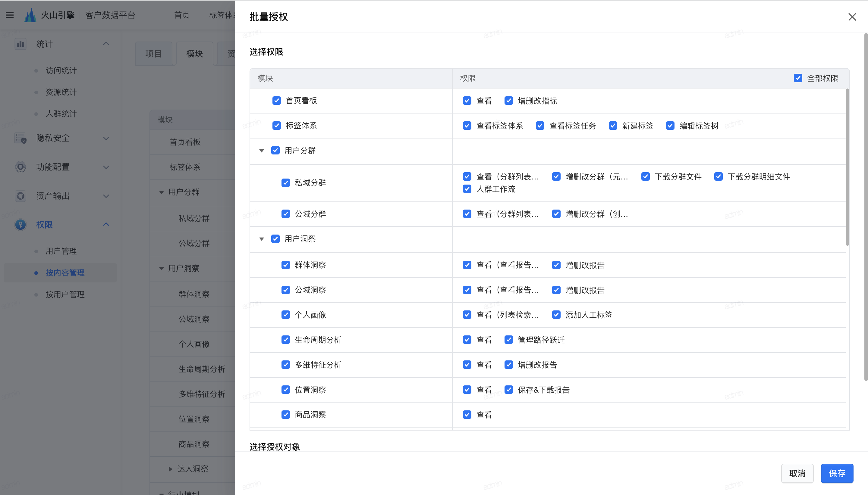This screenshot has width=868, height=495.
Task: Uncheck 查看标签任务 permission
Action: 540,126
